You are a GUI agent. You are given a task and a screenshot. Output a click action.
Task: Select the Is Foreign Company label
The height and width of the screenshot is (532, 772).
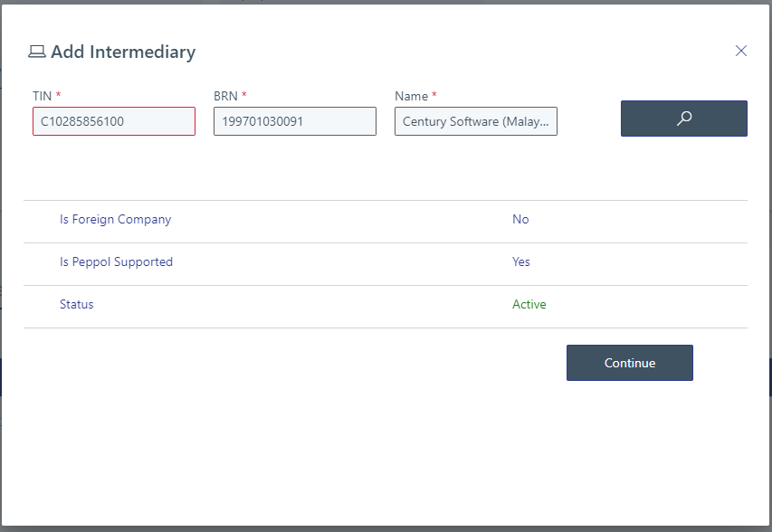pos(115,219)
